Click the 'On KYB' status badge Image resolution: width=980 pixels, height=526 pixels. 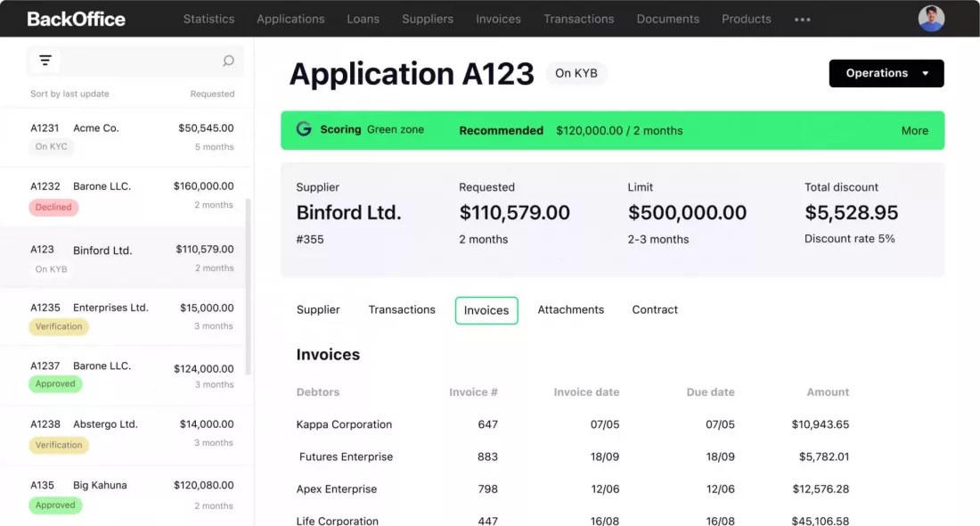[x=576, y=73]
